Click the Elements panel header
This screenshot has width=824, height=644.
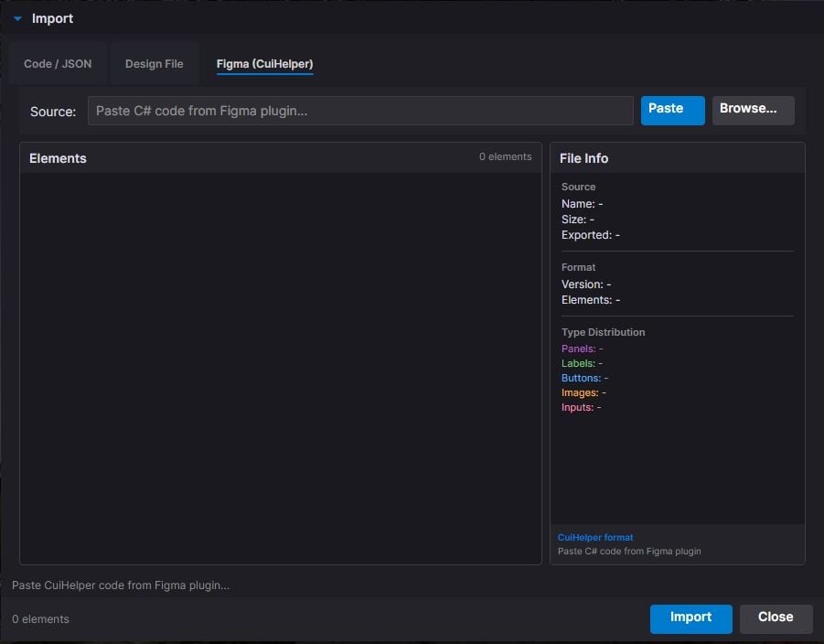pyautogui.click(x=58, y=158)
